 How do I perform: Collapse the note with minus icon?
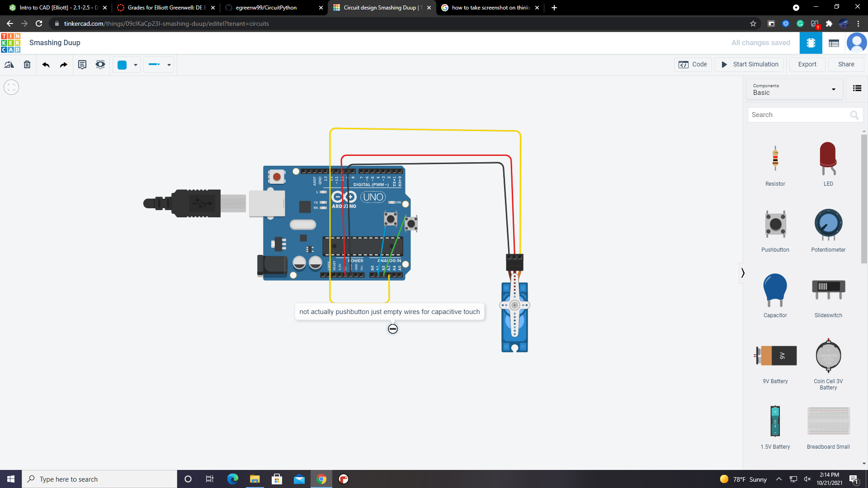point(393,329)
